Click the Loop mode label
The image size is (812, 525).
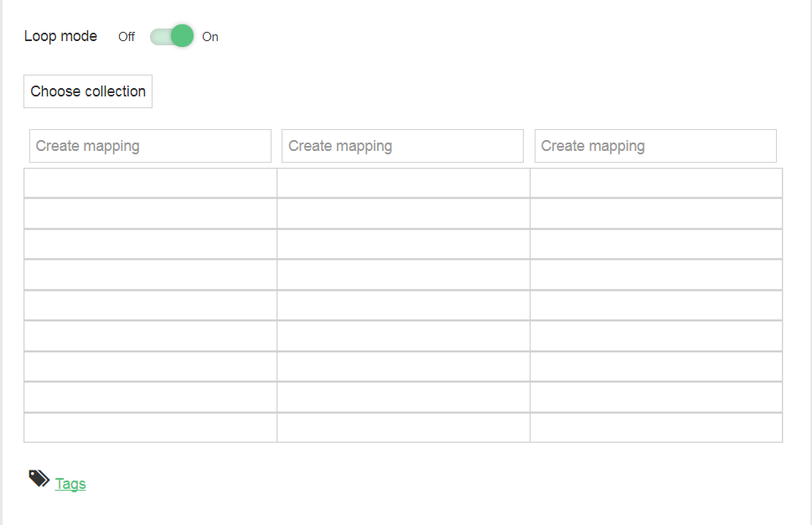tap(60, 36)
